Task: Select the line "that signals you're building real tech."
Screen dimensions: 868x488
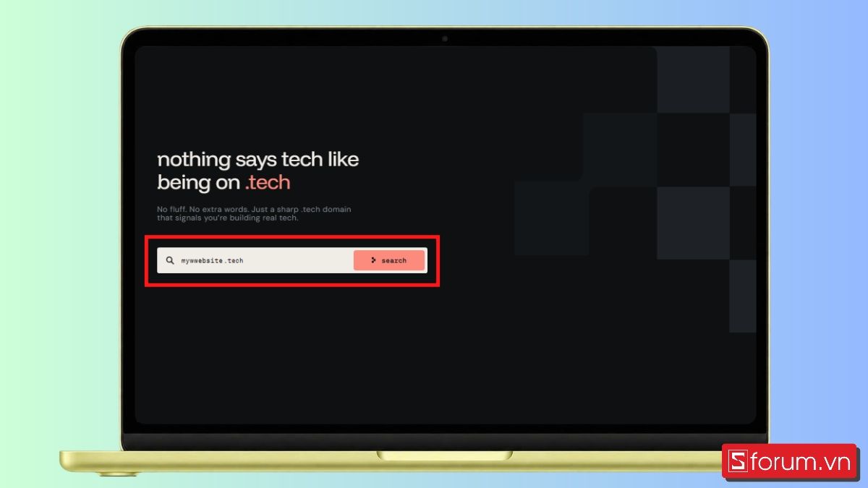Action: tap(228, 218)
